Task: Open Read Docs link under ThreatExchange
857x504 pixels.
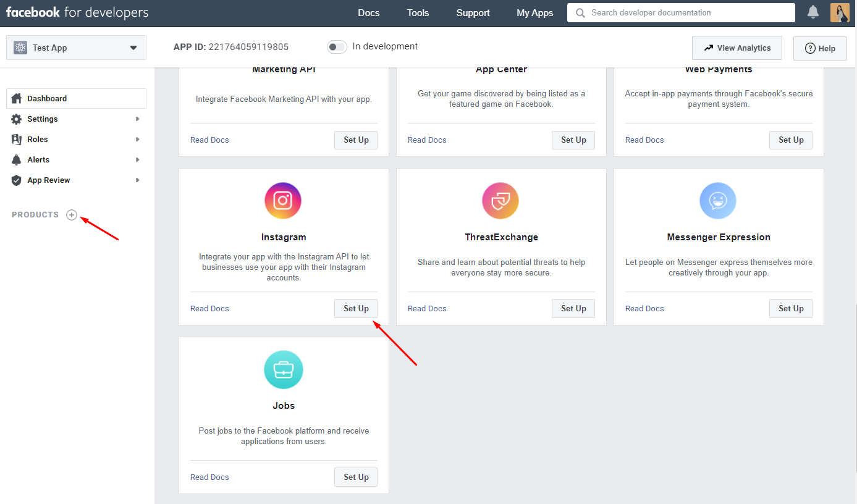Action: 427,309
